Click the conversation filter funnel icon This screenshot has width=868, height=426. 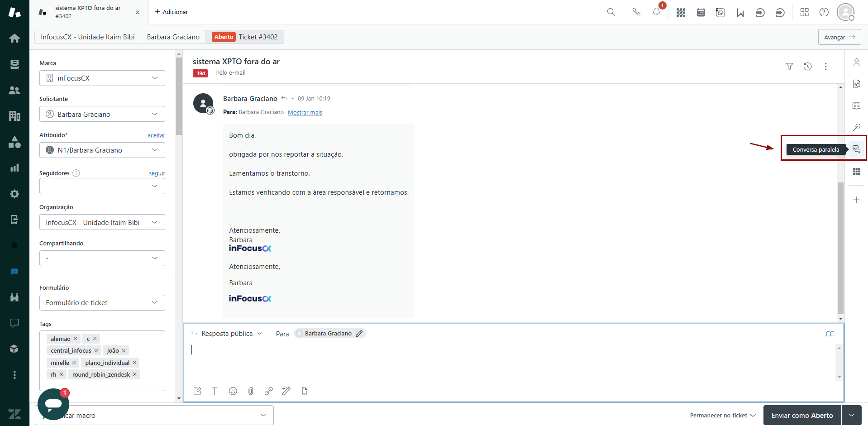(x=789, y=67)
